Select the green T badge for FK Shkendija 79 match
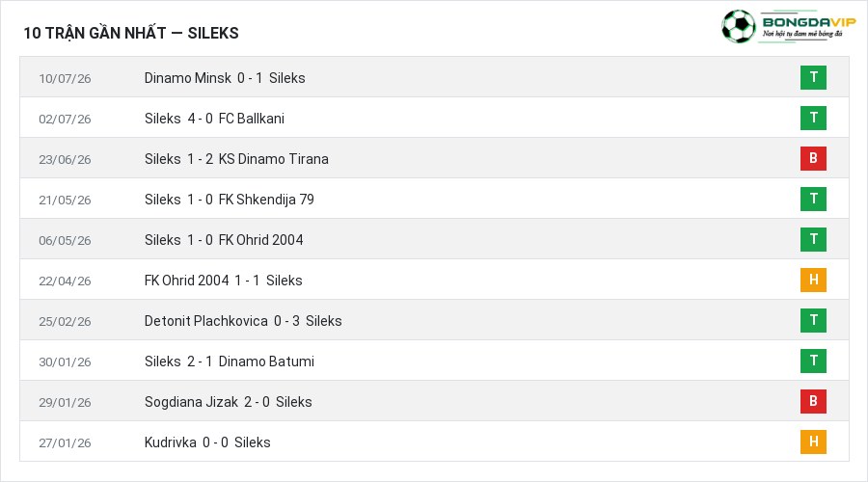868x482 pixels. tap(813, 199)
